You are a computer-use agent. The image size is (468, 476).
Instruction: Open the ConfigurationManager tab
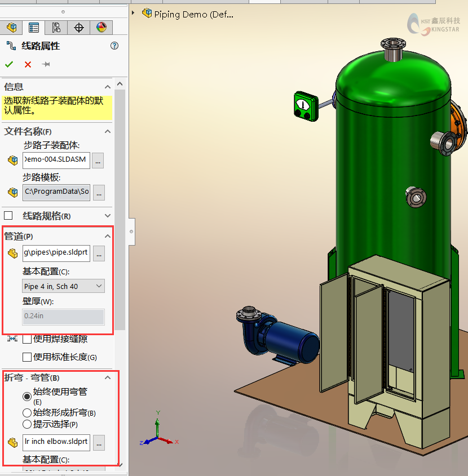click(x=56, y=28)
